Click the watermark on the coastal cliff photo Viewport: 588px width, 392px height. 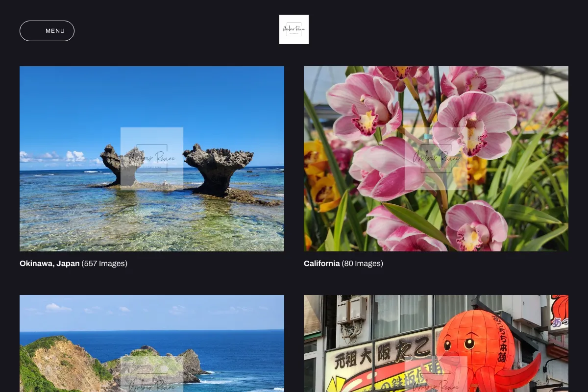click(152, 374)
